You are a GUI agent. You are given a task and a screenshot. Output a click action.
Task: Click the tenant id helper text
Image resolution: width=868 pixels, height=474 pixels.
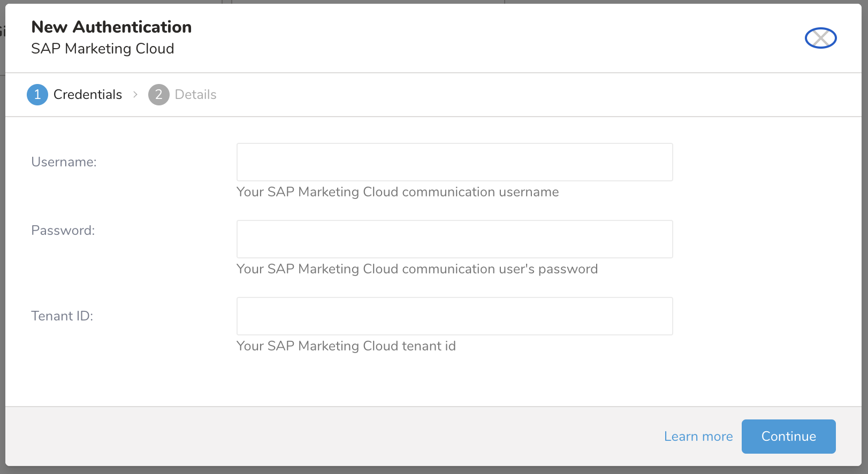click(346, 346)
